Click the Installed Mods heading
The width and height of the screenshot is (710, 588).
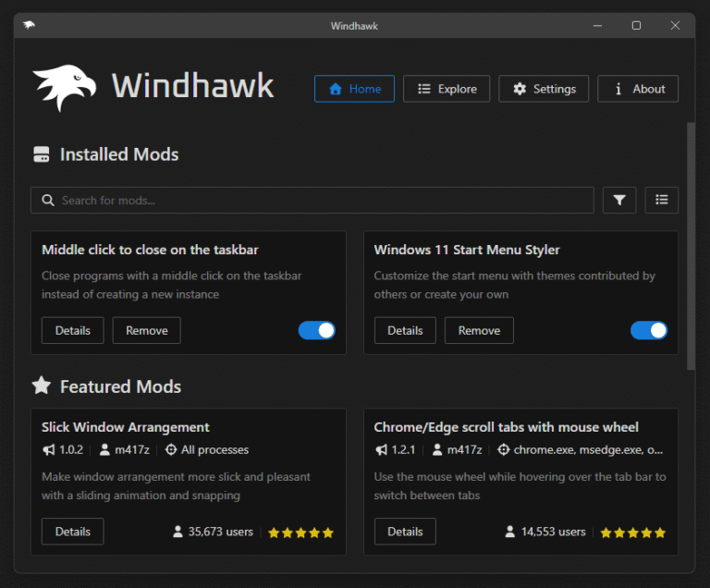[x=119, y=154]
